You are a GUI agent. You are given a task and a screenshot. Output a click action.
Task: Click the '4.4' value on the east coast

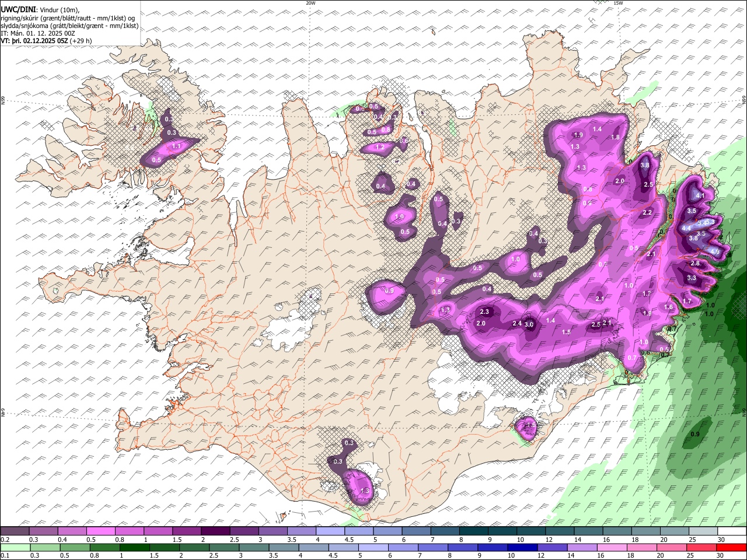point(686,228)
